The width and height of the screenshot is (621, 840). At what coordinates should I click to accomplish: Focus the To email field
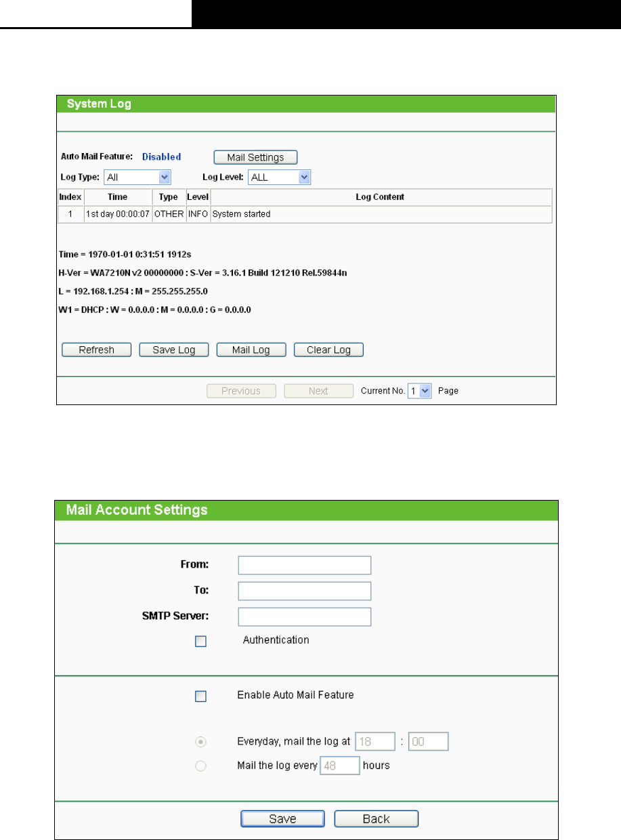tap(305, 591)
